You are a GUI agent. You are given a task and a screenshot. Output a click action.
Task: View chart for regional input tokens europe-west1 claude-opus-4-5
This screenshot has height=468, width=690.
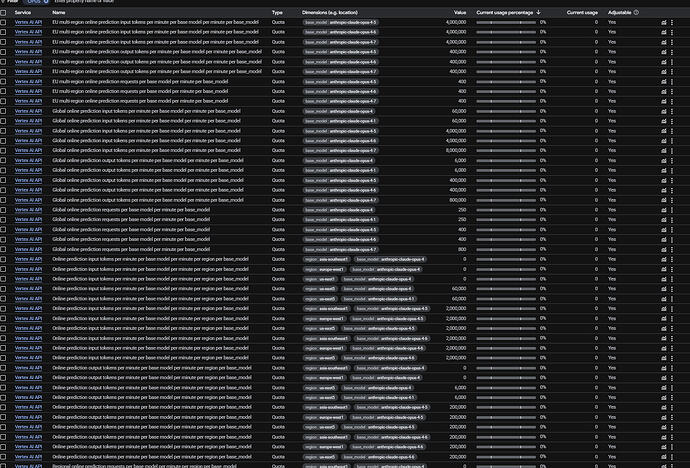pos(664,318)
